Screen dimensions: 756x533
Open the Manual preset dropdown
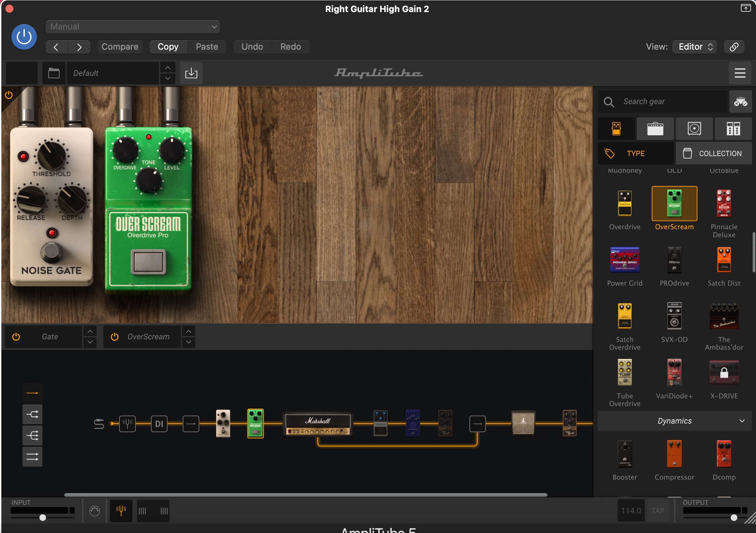pos(133,27)
